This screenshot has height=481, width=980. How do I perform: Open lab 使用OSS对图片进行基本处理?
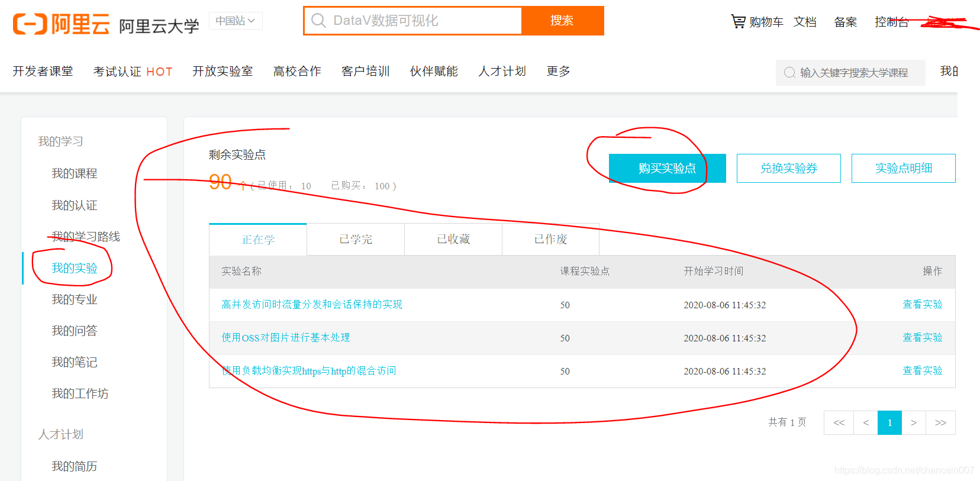pos(286,337)
